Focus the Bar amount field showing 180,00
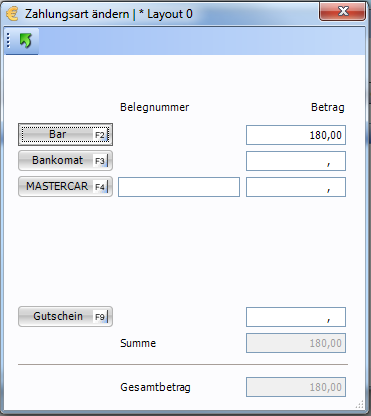Screen dimensions: 371x416 point(296,135)
